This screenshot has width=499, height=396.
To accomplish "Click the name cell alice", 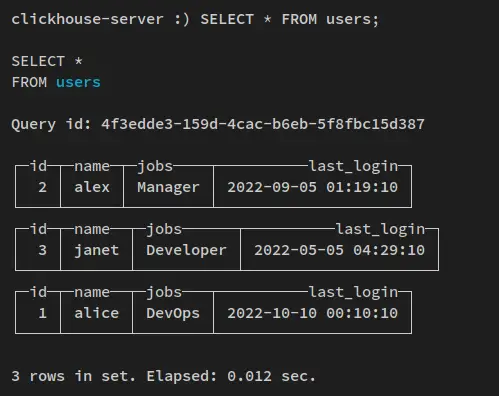I will pos(97,313).
